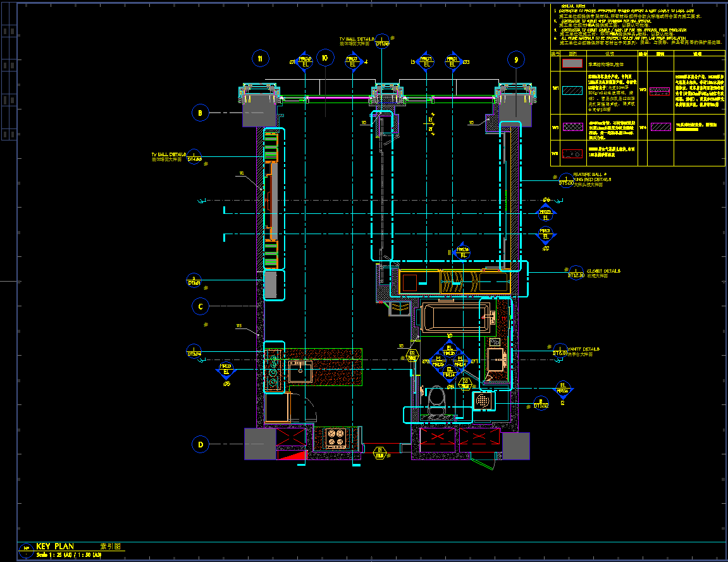Click the D1 door tag at the entrance
The width and height of the screenshot is (728, 562).
coord(379,452)
